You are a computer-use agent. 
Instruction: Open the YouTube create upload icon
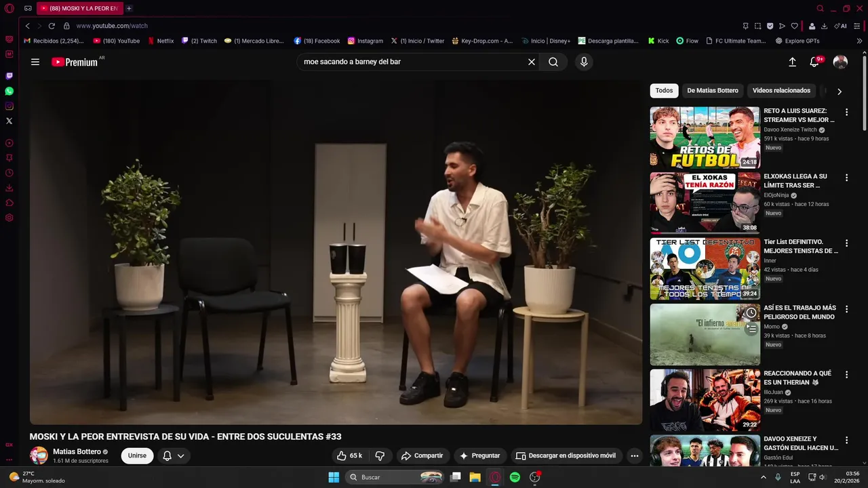point(792,62)
